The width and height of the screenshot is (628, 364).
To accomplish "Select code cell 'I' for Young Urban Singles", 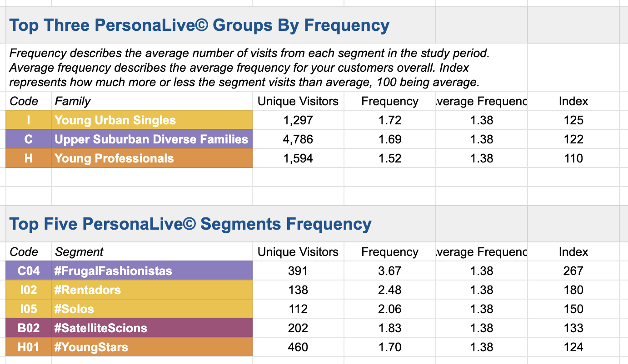I will [29, 120].
